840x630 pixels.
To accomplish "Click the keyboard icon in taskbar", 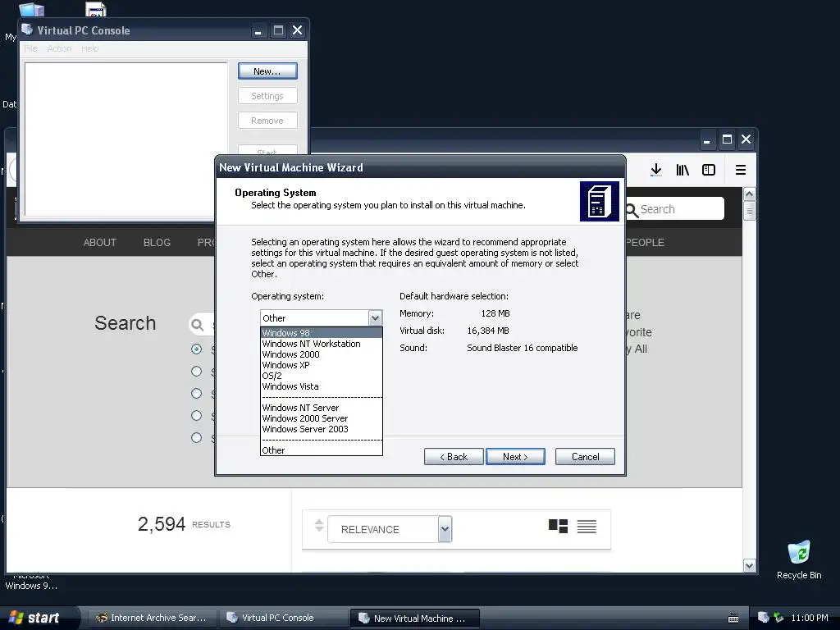I will (x=733, y=619).
